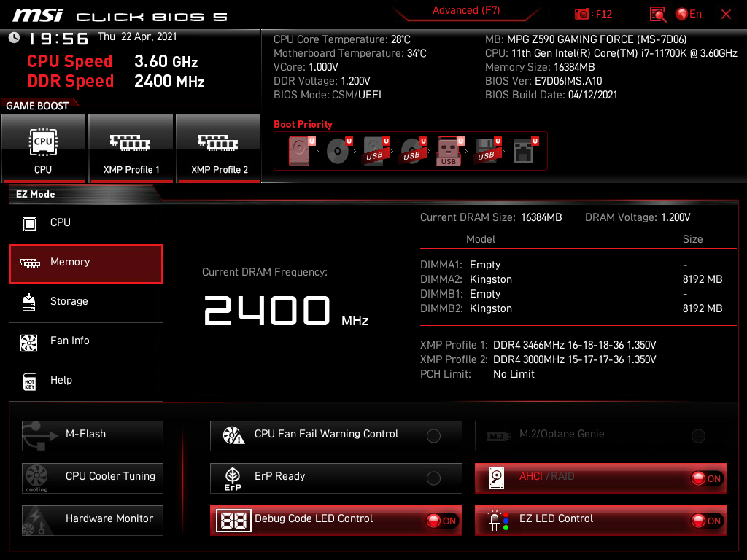
Task: Select the highlighted USB key boot icon
Action: click(x=449, y=151)
